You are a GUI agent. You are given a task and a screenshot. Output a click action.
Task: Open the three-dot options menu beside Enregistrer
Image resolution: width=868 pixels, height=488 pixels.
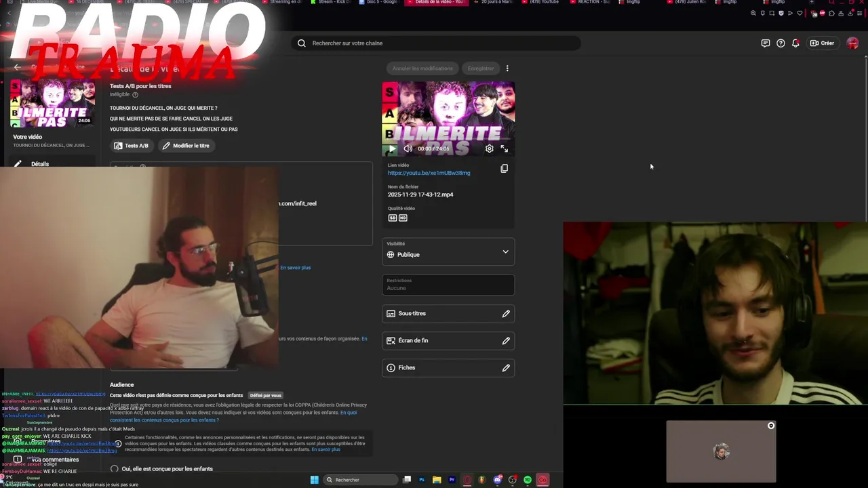(507, 68)
